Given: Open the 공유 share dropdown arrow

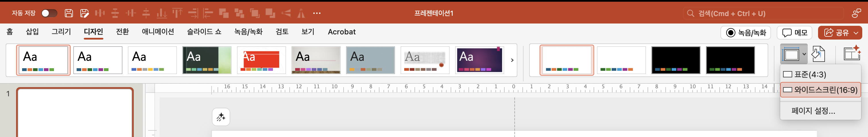Looking at the screenshot, I should tap(856, 33).
